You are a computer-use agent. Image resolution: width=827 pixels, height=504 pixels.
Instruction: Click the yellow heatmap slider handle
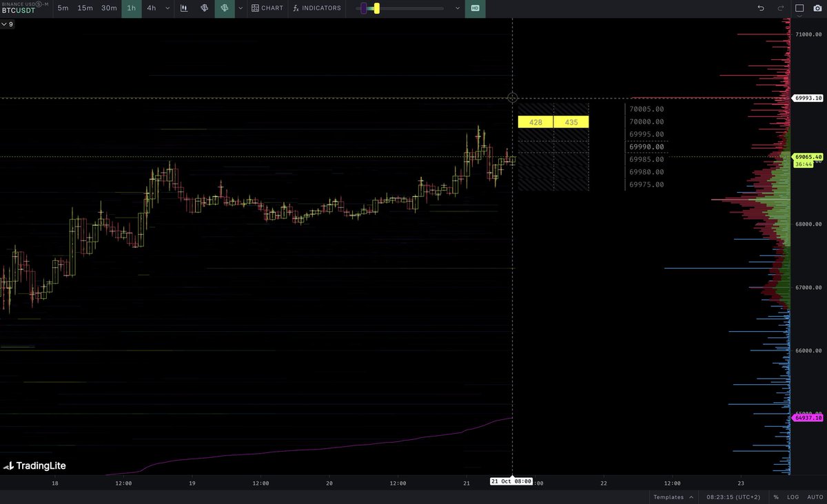pyautogui.click(x=376, y=8)
